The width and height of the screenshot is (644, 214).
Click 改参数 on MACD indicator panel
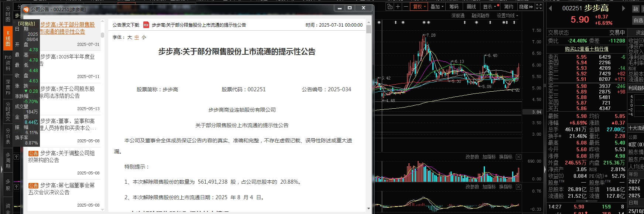tap(472, 187)
